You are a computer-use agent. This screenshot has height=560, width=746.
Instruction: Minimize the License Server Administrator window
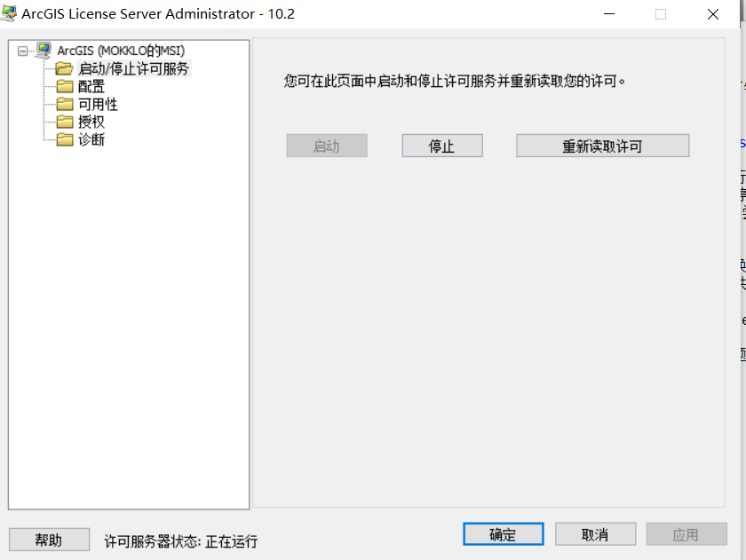[x=609, y=14]
